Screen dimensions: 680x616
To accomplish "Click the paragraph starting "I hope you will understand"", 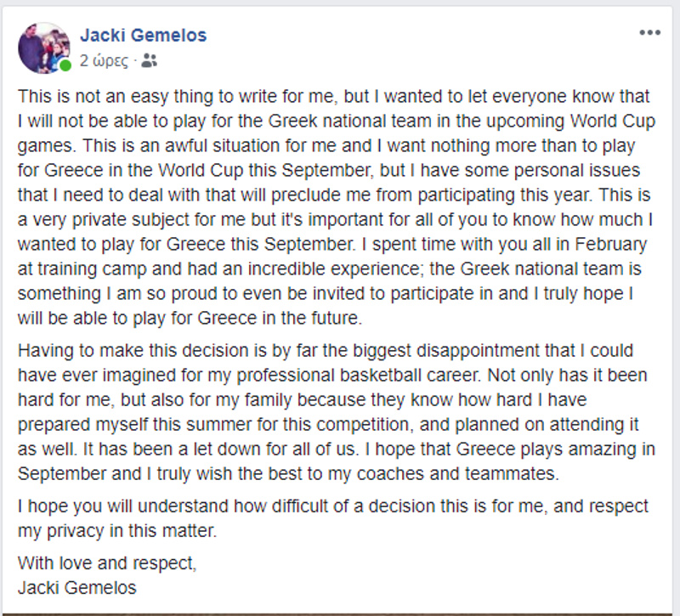I will (333, 517).
